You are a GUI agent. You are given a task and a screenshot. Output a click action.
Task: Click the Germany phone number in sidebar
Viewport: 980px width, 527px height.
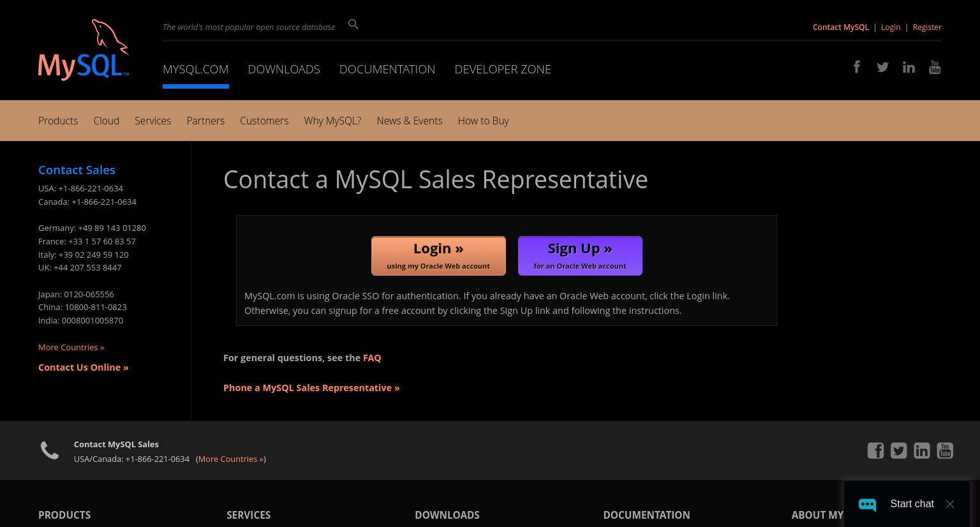pos(112,228)
